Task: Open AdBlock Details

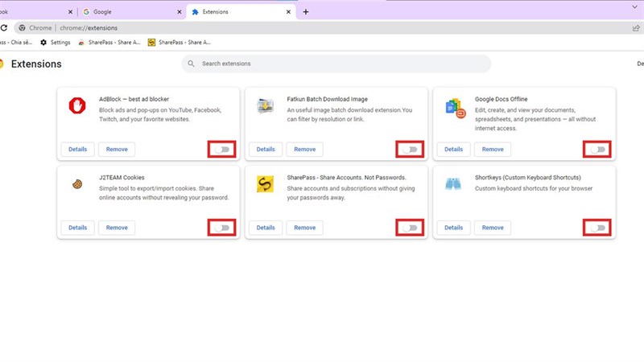Action: (77, 150)
